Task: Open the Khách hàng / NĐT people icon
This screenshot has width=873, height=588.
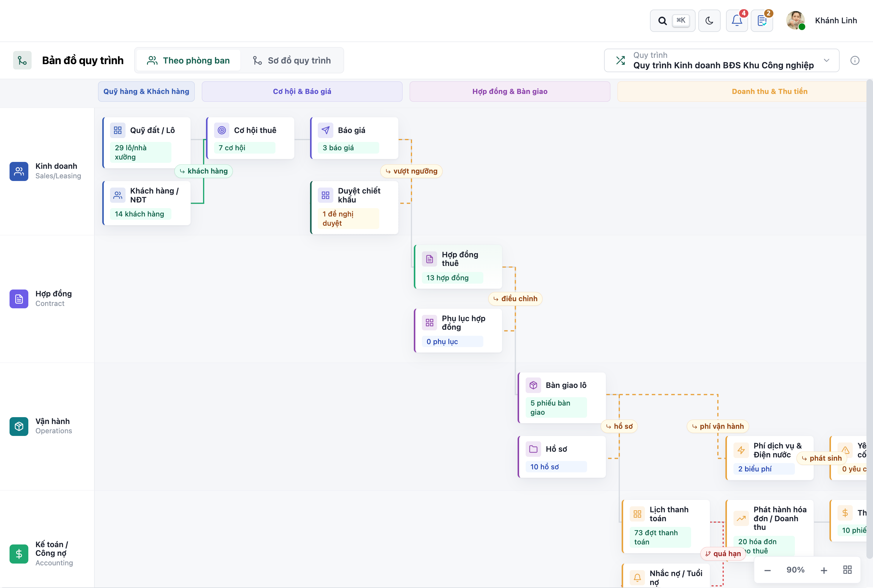Action: pos(118,195)
